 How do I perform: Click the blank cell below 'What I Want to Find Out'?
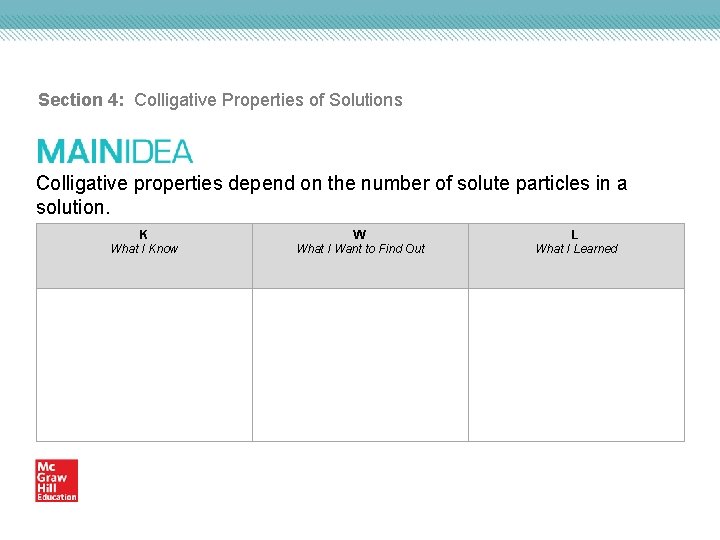(360, 365)
